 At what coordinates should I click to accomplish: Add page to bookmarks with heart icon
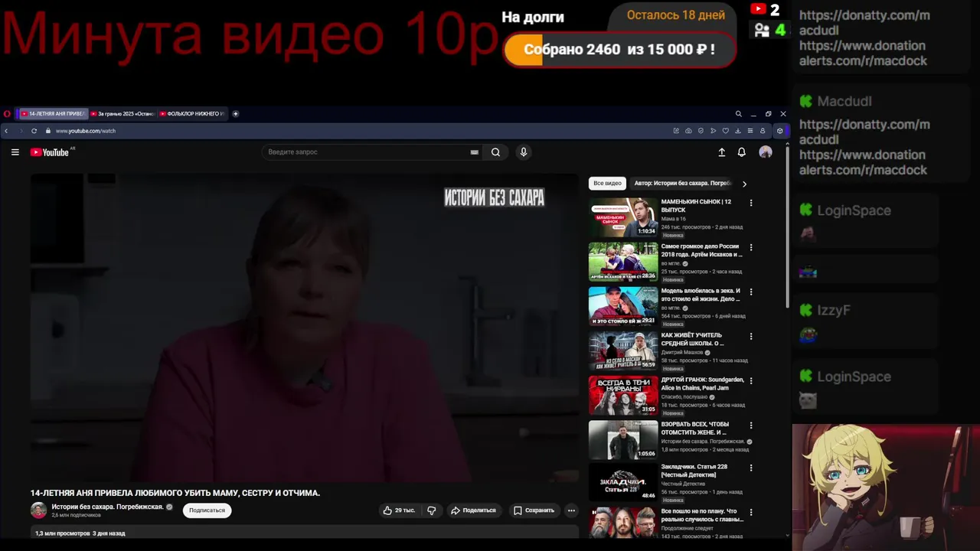point(725,131)
